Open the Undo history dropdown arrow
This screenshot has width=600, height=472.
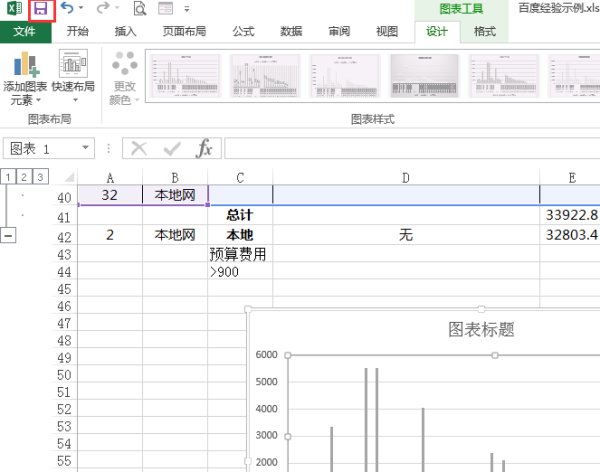[x=81, y=8]
